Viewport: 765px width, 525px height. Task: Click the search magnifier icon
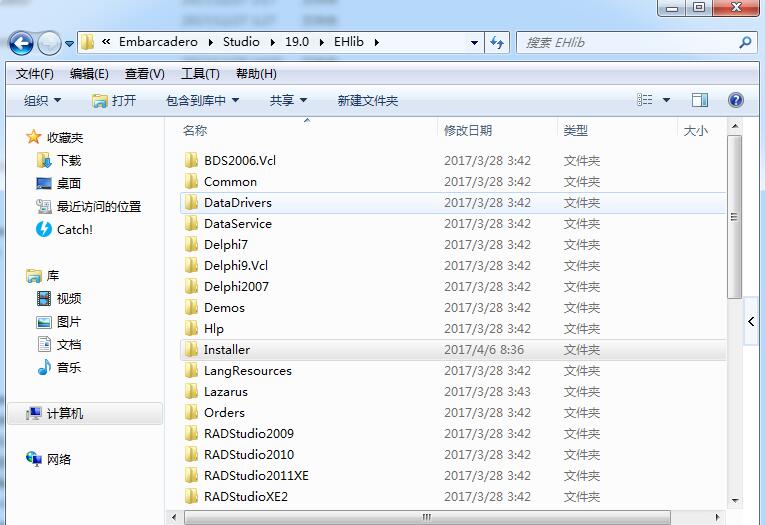745,42
